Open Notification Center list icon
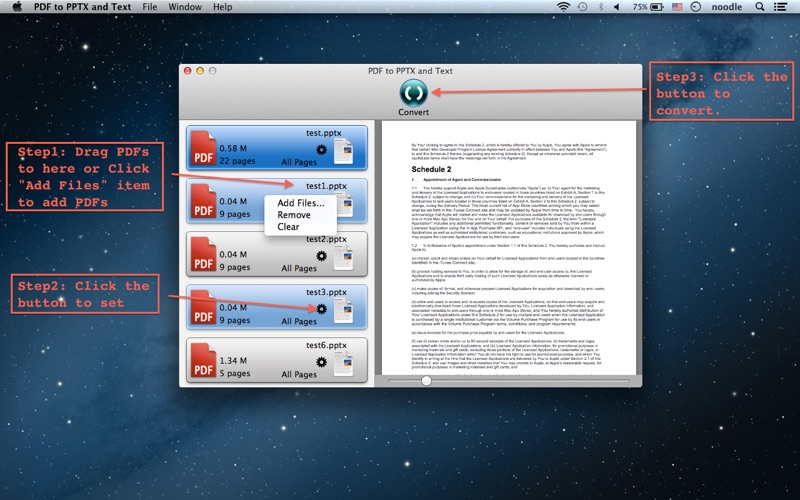Viewport: 800px width, 500px height. click(x=780, y=7)
